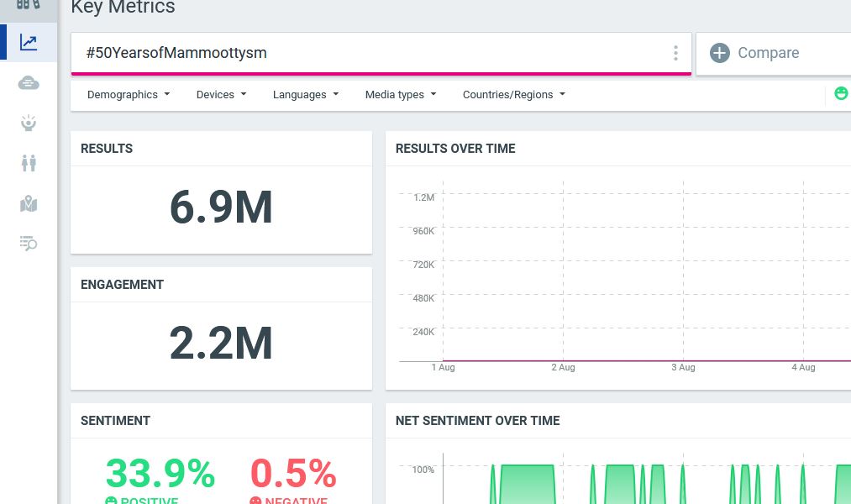Click the 1.2M y-axis label
The height and width of the screenshot is (504, 851).
click(424, 197)
